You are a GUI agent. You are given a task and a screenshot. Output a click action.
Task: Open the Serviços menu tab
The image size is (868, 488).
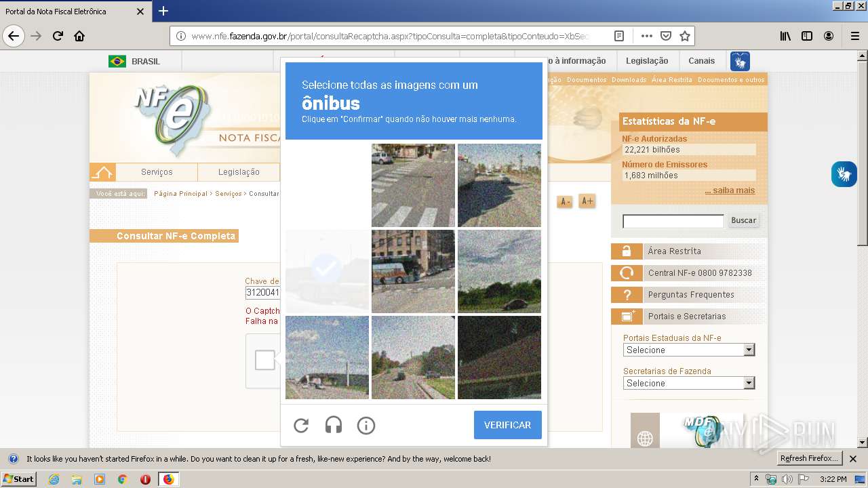pyautogui.click(x=157, y=172)
